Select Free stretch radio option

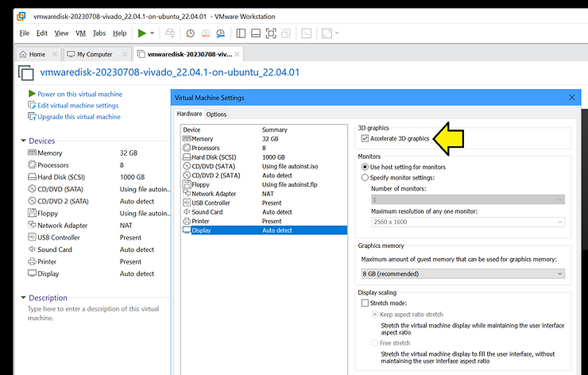pyautogui.click(x=374, y=342)
